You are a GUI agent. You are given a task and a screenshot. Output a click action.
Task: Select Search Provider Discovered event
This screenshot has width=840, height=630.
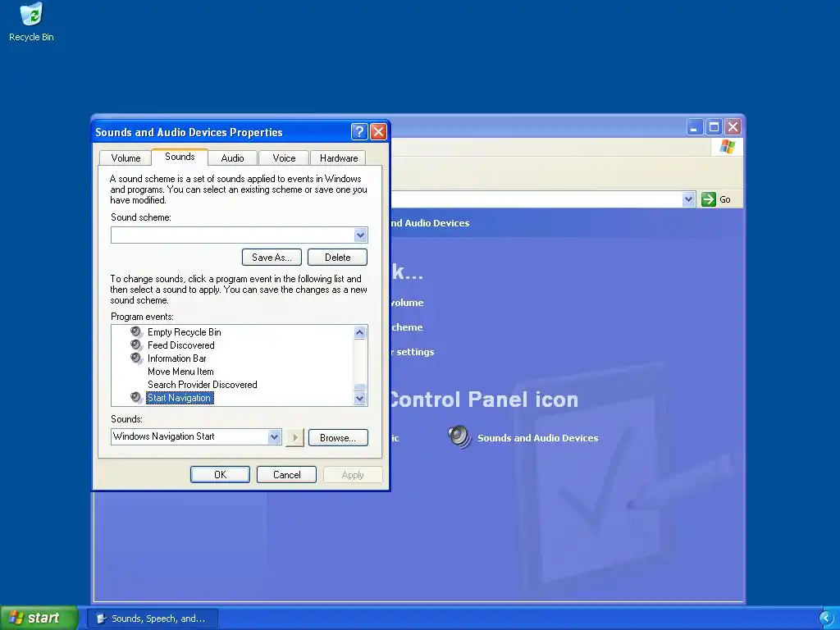point(203,385)
